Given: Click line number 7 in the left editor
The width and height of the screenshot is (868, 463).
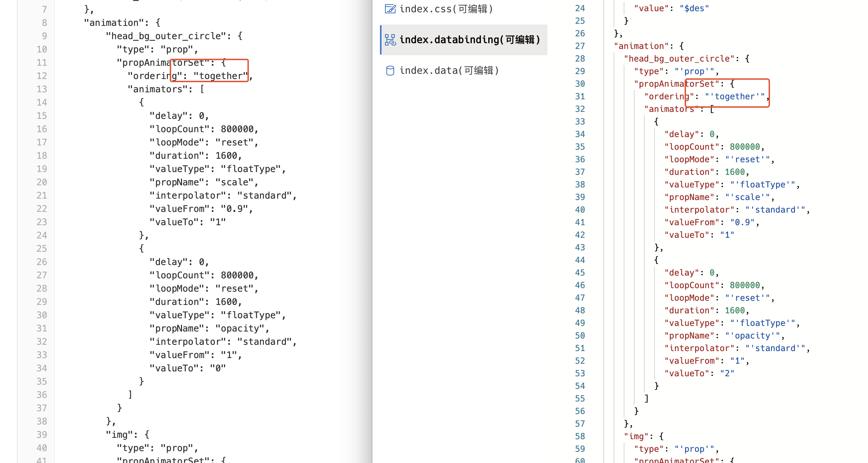Looking at the screenshot, I should [44, 9].
